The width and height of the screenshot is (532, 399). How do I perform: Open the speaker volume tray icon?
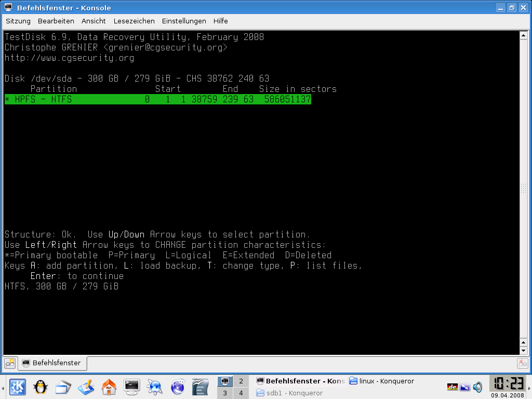(478, 387)
